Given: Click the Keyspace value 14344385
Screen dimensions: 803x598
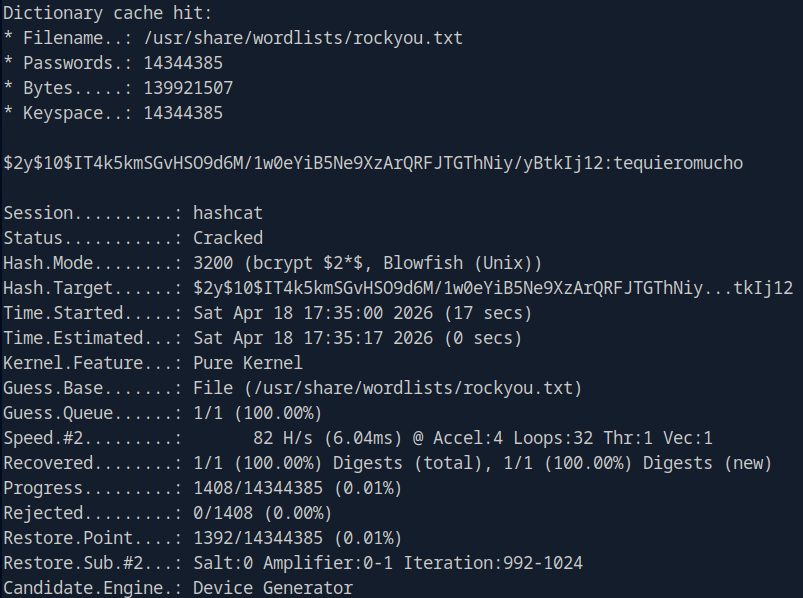Looking at the screenshot, I should 183,113.
